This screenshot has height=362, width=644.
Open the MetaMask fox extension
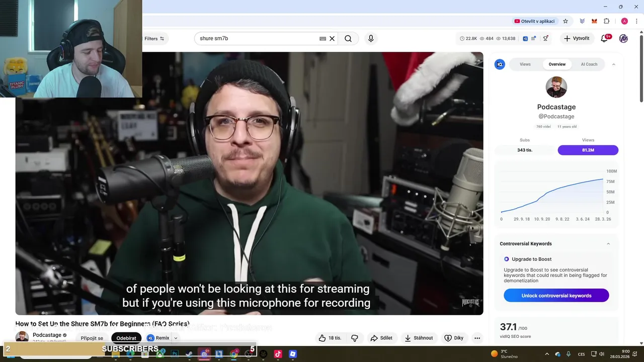coord(594,21)
